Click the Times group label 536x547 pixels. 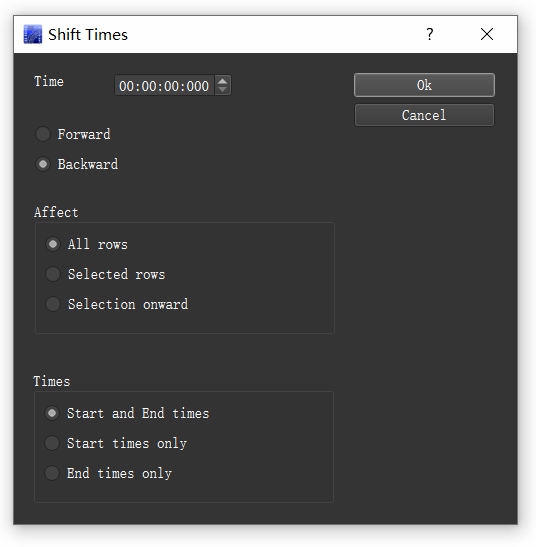pyautogui.click(x=52, y=381)
